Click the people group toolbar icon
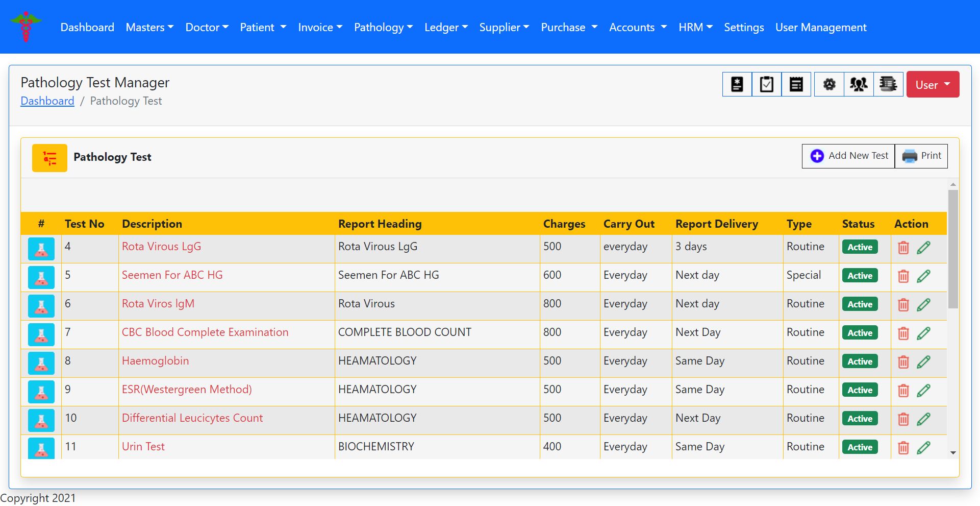The image size is (980, 506). pos(859,84)
